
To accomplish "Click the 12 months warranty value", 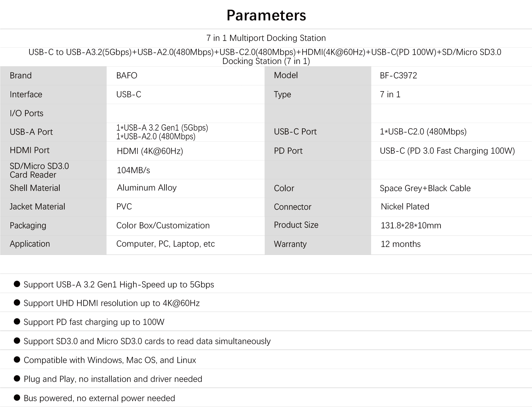I will (401, 244).
